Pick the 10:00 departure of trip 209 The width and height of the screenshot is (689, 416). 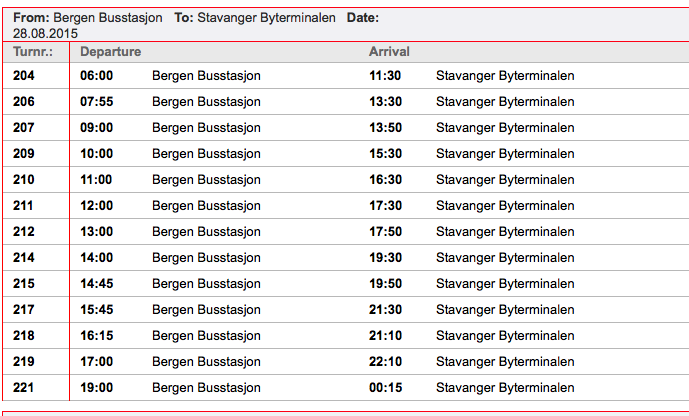pyautogui.click(x=97, y=153)
